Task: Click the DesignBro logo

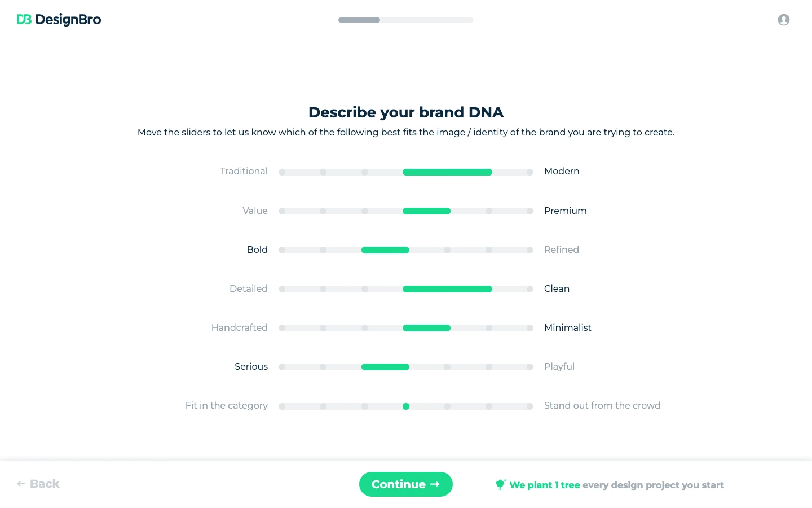Action: [x=59, y=19]
